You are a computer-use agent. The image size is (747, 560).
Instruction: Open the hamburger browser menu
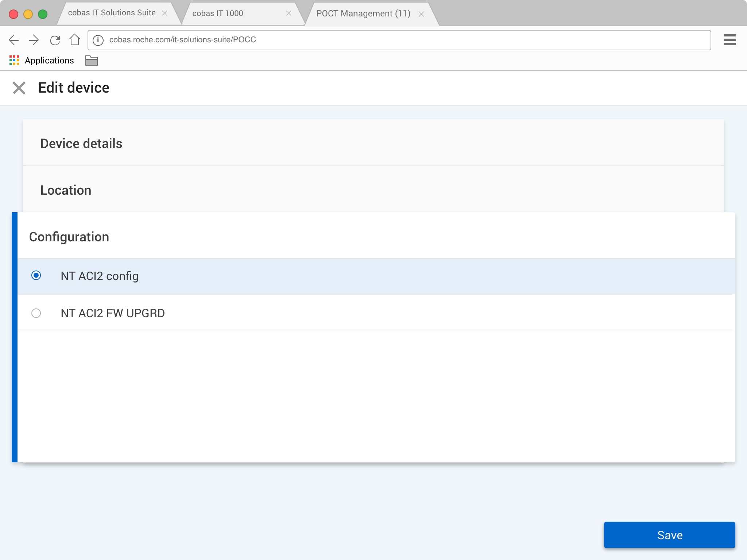pos(729,40)
